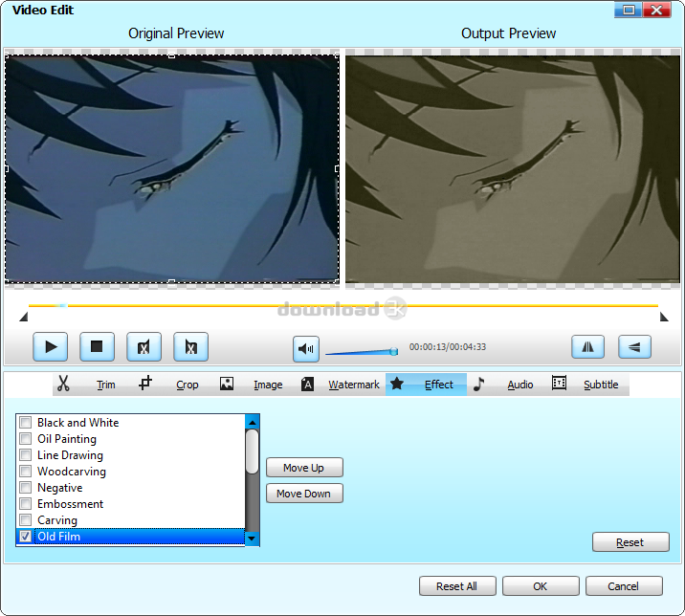
Task: Click the Move Up button
Action: pyautogui.click(x=303, y=468)
